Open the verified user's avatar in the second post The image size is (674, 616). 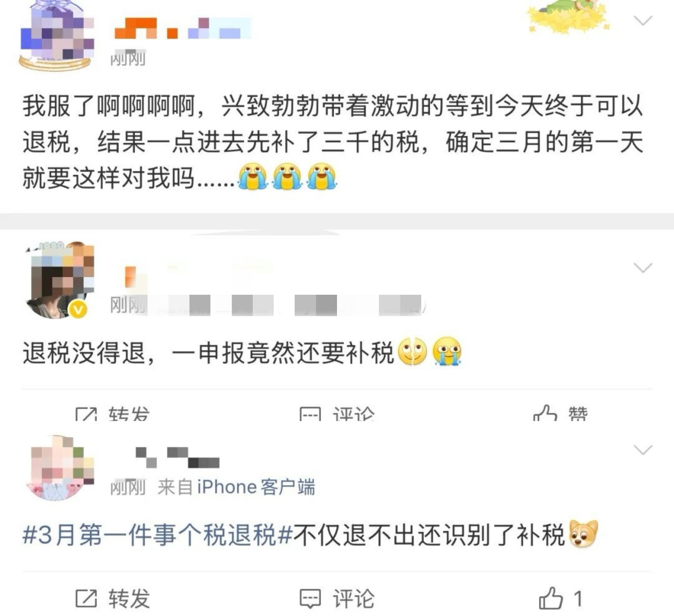pos(59,280)
